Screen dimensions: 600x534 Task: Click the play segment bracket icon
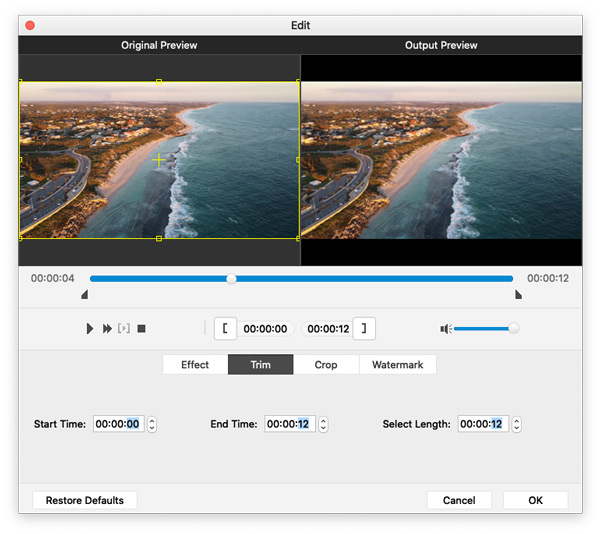tap(124, 328)
